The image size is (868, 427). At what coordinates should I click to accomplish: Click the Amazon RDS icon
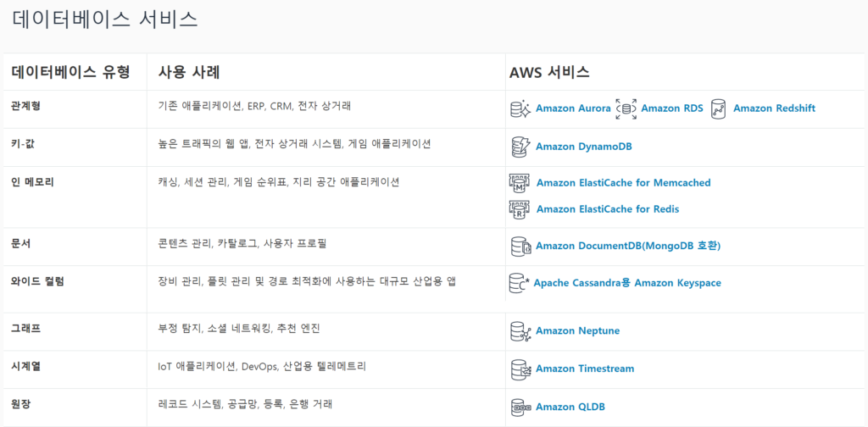626,108
